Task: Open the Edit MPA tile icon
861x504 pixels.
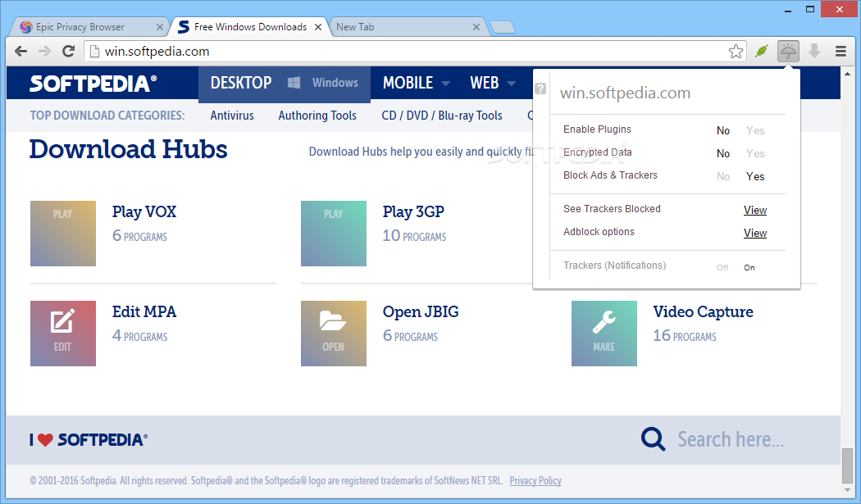Action: tap(63, 334)
